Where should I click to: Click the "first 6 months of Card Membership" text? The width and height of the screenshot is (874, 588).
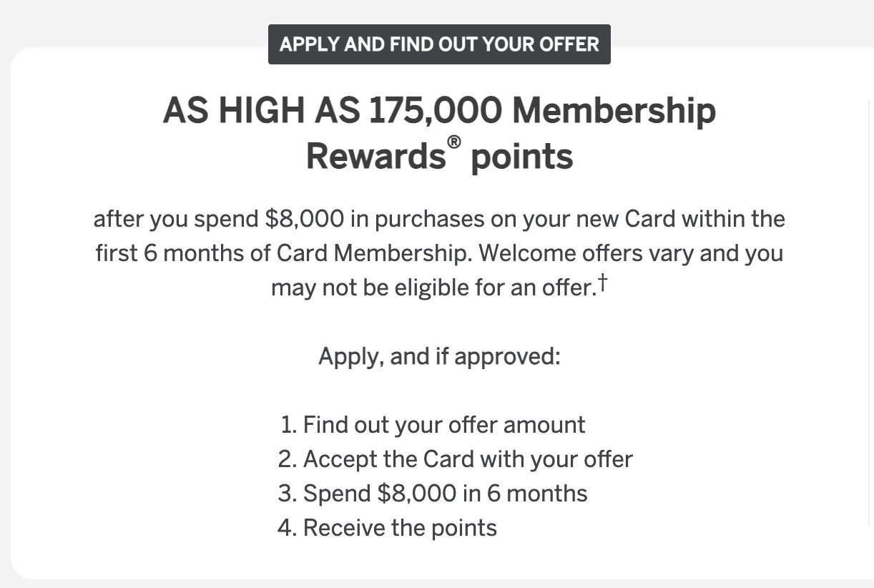tap(285, 253)
